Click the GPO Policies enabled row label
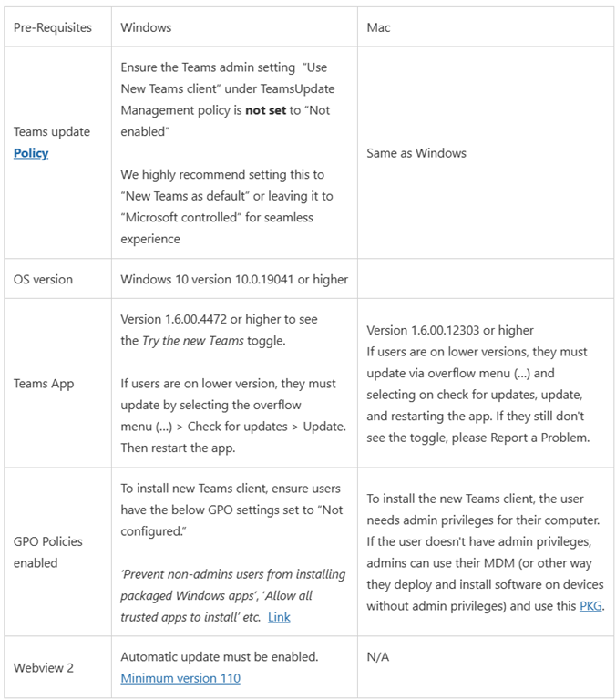The image size is (616, 700). [x=48, y=552]
